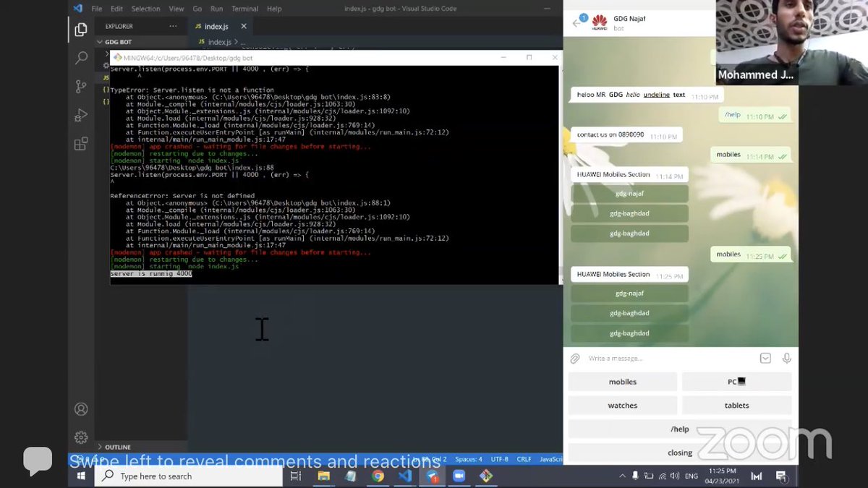Open Task View on the taskbar

pyautogui.click(x=295, y=476)
